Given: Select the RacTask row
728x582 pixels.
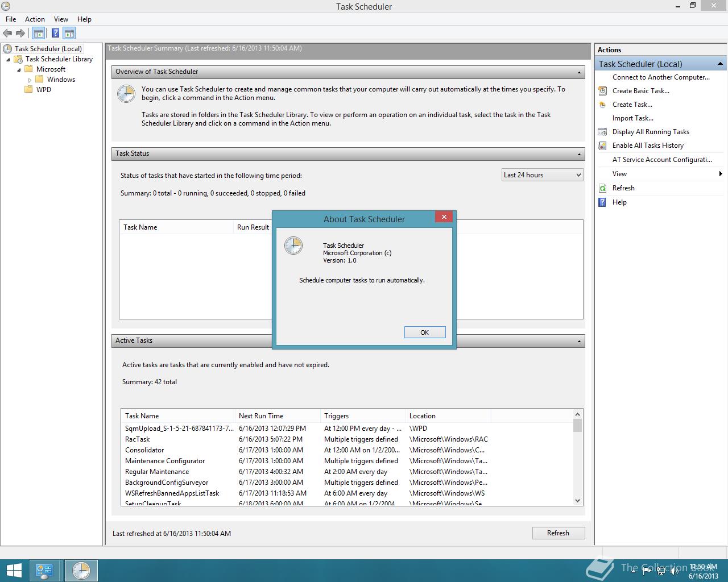Looking at the screenshot, I should coord(346,439).
